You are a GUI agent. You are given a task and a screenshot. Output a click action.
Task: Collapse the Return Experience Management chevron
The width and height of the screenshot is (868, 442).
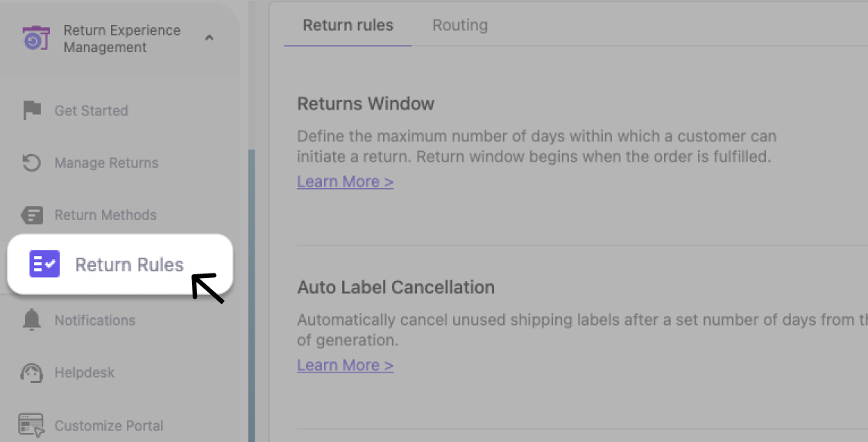209,39
